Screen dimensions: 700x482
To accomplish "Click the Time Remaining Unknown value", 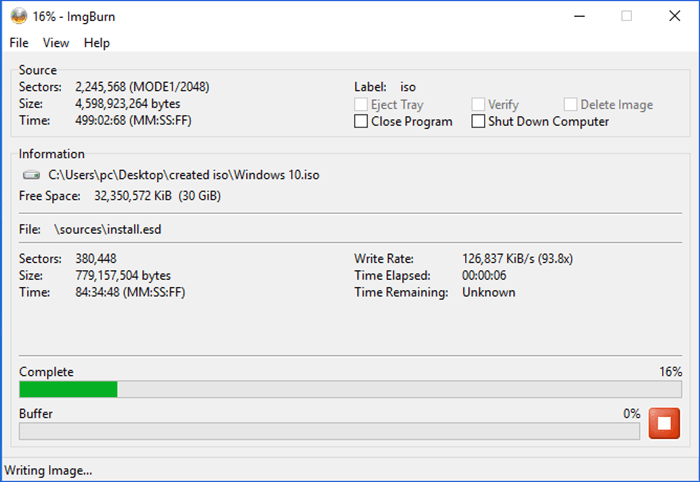I will point(488,292).
